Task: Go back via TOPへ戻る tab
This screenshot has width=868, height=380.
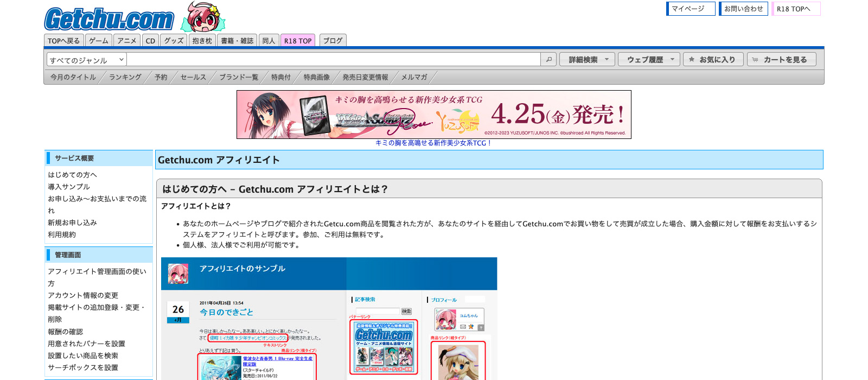Action: tap(63, 41)
